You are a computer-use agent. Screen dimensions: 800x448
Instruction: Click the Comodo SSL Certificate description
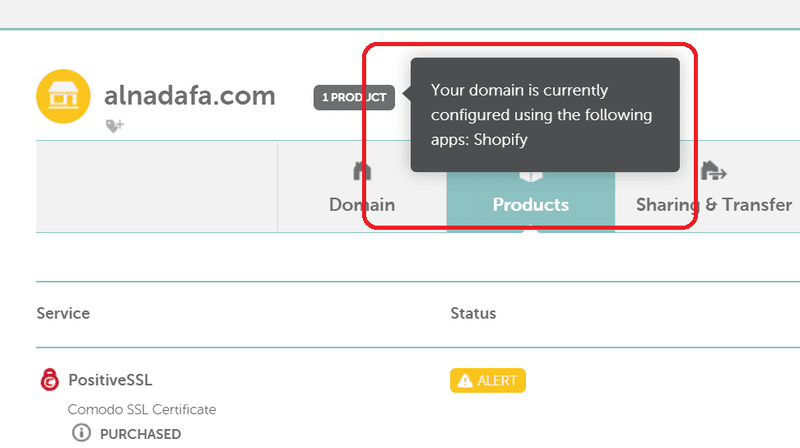pos(141,409)
